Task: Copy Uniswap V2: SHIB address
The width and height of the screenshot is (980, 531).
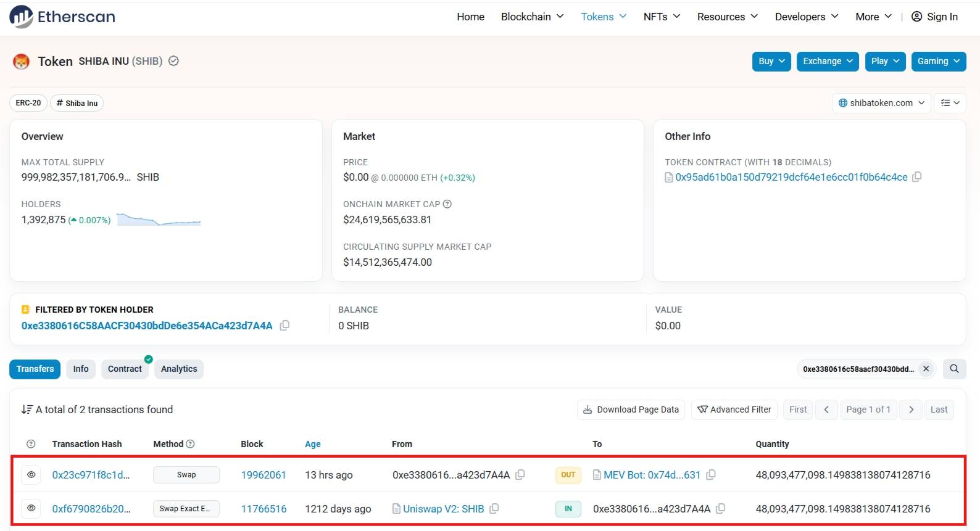Action: pyautogui.click(x=494, y=509)
